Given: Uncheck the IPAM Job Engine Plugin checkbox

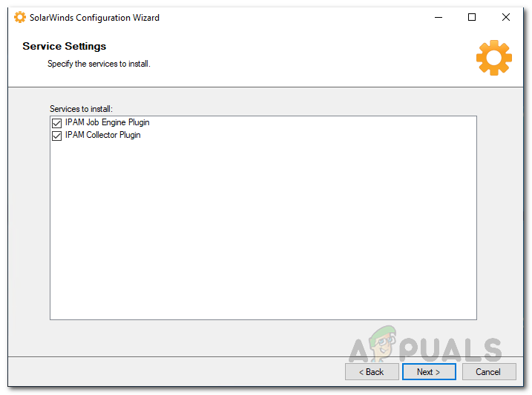Looking at the screenshot, I should tap(56, 122).
